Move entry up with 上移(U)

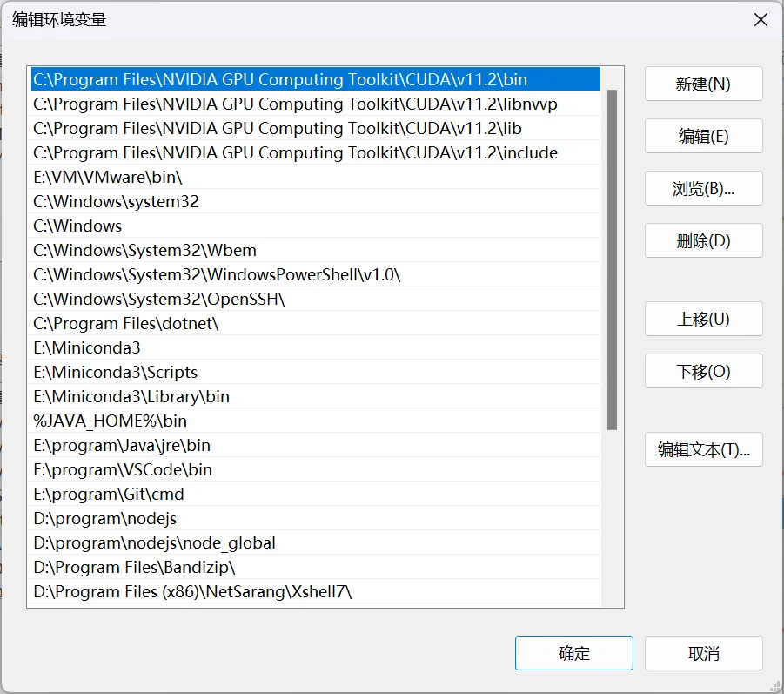(703, 320)
